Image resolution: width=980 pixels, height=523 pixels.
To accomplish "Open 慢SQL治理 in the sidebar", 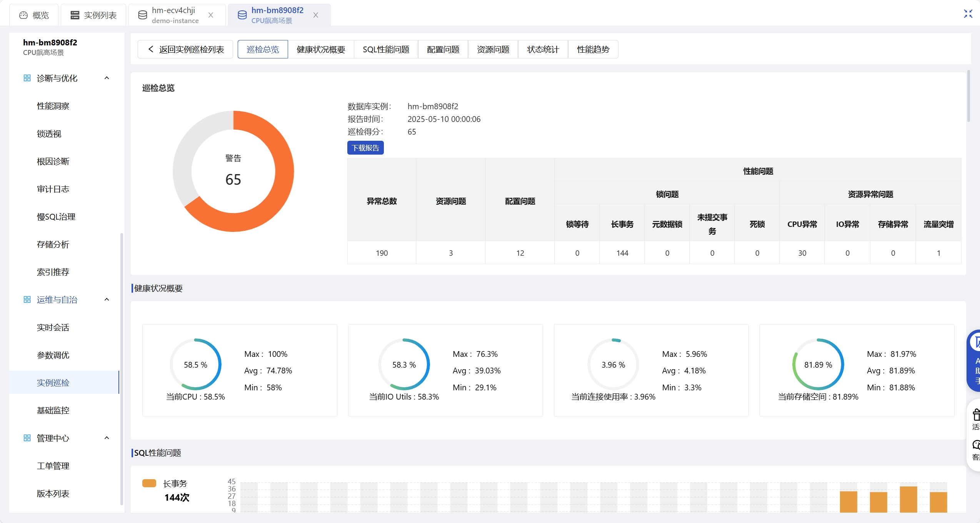I will pyautogui.click(x=56, y=217).
